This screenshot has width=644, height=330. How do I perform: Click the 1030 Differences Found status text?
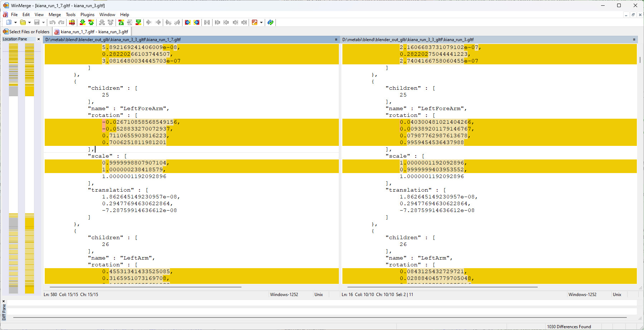(569, 327)
